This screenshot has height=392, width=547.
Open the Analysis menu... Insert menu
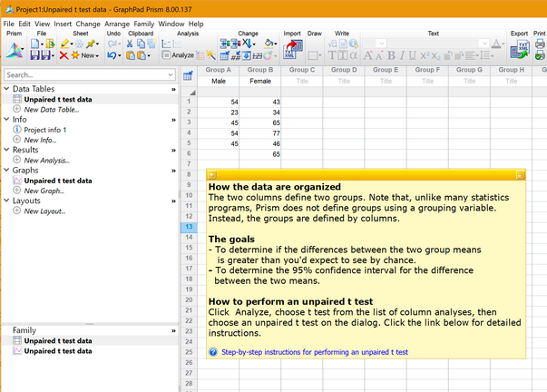click(63, 24)
